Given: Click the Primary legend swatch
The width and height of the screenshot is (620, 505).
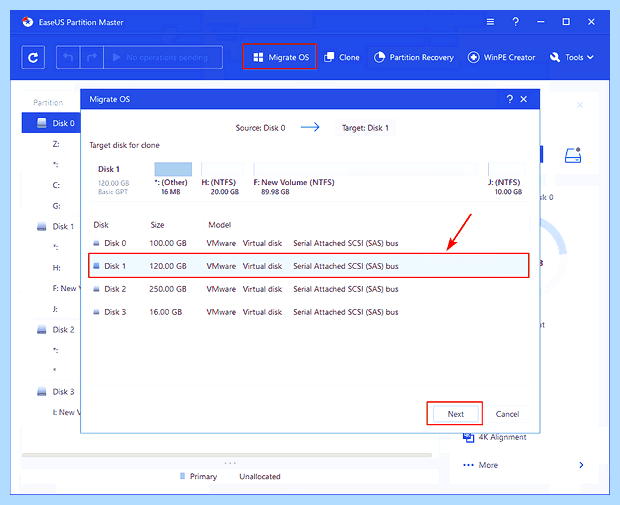Looking at the screenshot, I should click(x=182, y=476).
